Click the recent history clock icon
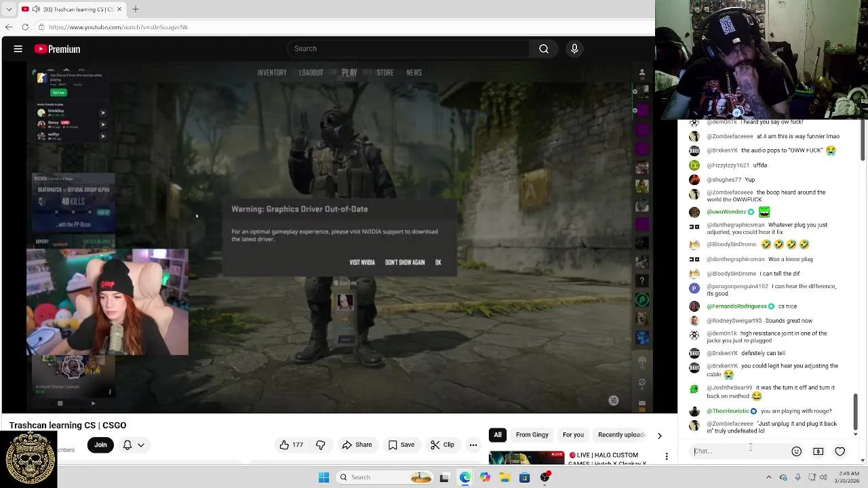868x488 pixels. pyautogui.click(x=642, y=382)
